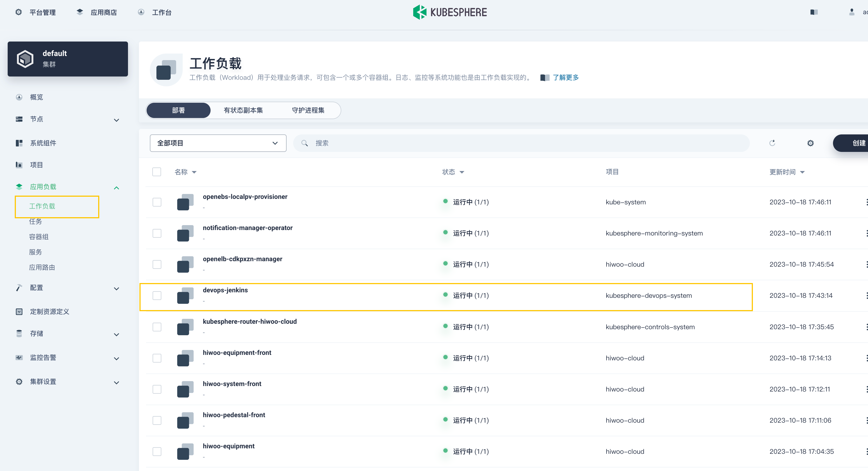Switch to the 有状态副本集 tab
Screen dimensions: 868x471
click(x=243, y=110)
